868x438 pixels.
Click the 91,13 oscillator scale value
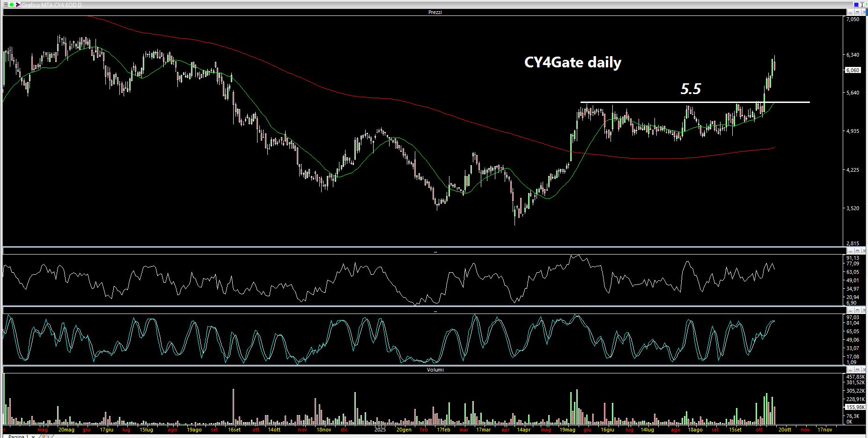(x=853, y=258)
